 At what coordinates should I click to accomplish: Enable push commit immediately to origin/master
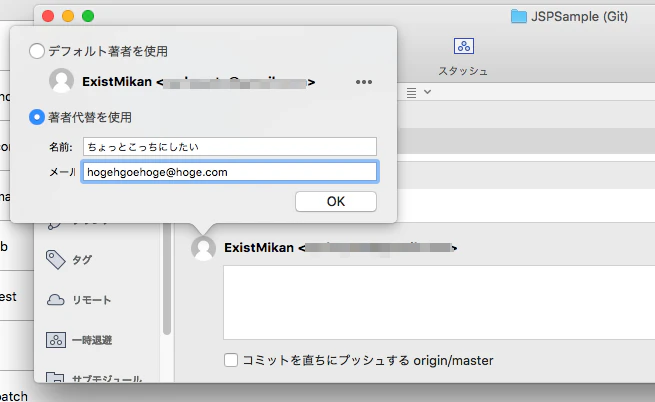click(x=231, y=360)
